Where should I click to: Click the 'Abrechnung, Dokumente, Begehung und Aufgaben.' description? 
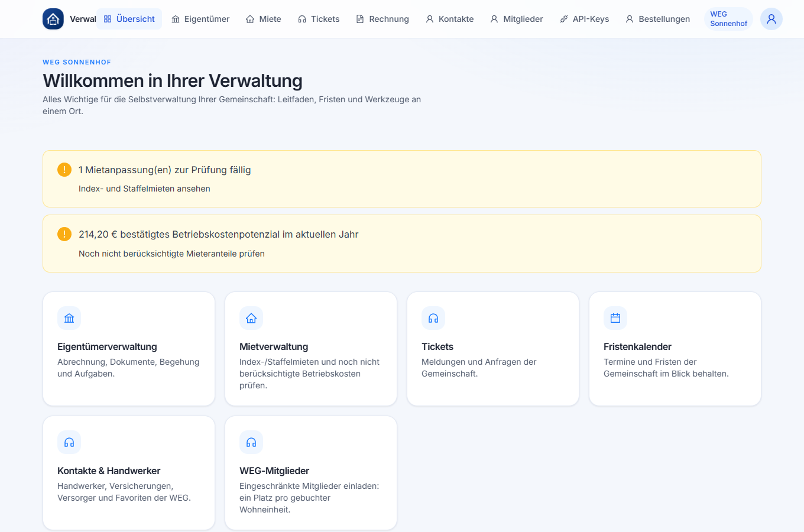pyautogui.click(x=128, y=368)
